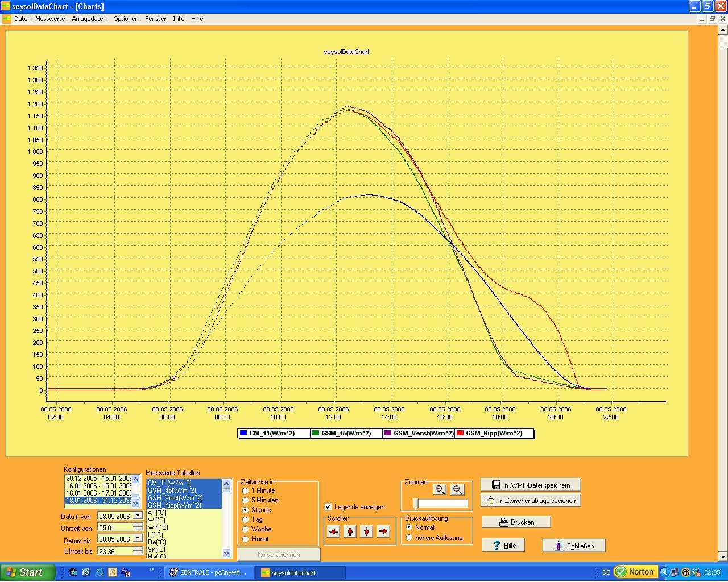The height and width of the screenshot is (582, 728).
Task: Open the Messwerte menu
Action: pos(50,19)
